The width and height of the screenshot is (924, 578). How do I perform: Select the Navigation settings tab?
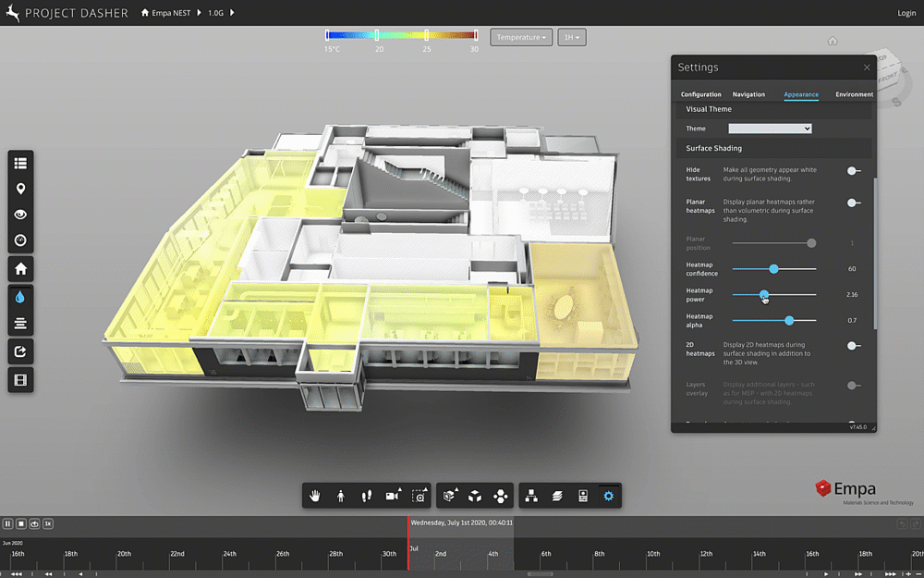[748, 93]
